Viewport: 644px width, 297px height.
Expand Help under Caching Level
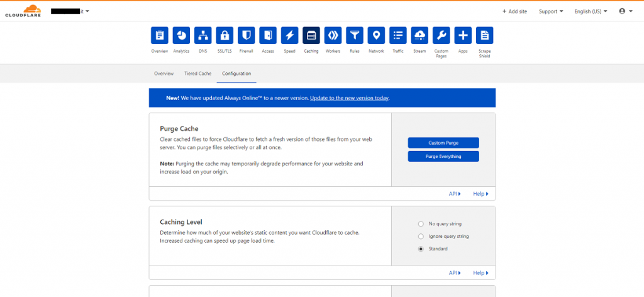[x=480, y=272]
